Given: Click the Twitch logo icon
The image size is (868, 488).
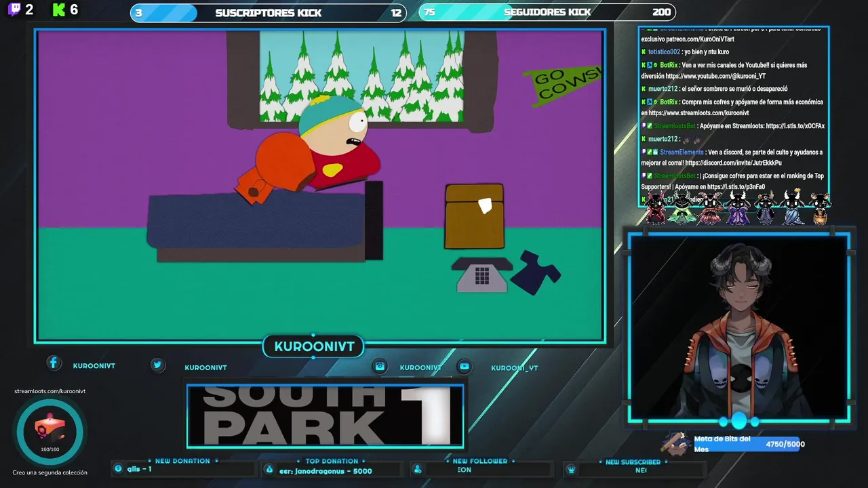Looking at the screenshot, I should pyautogui.click(x=14, y=9).
